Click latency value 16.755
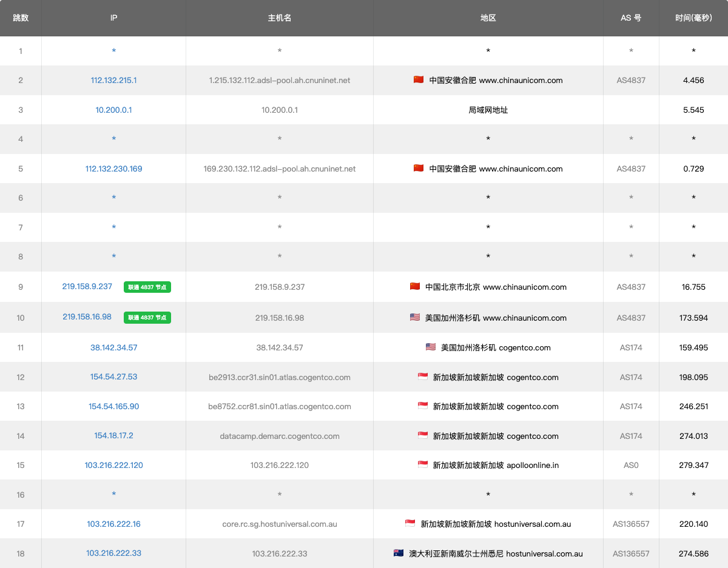 (693, 287)
